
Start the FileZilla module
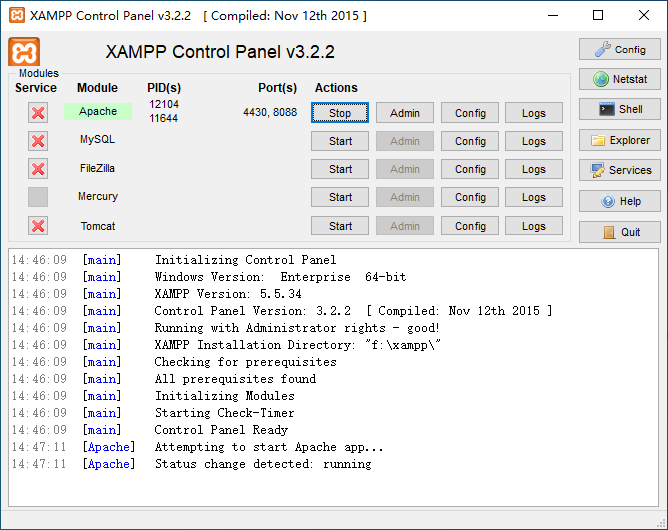tap(340, 169)
